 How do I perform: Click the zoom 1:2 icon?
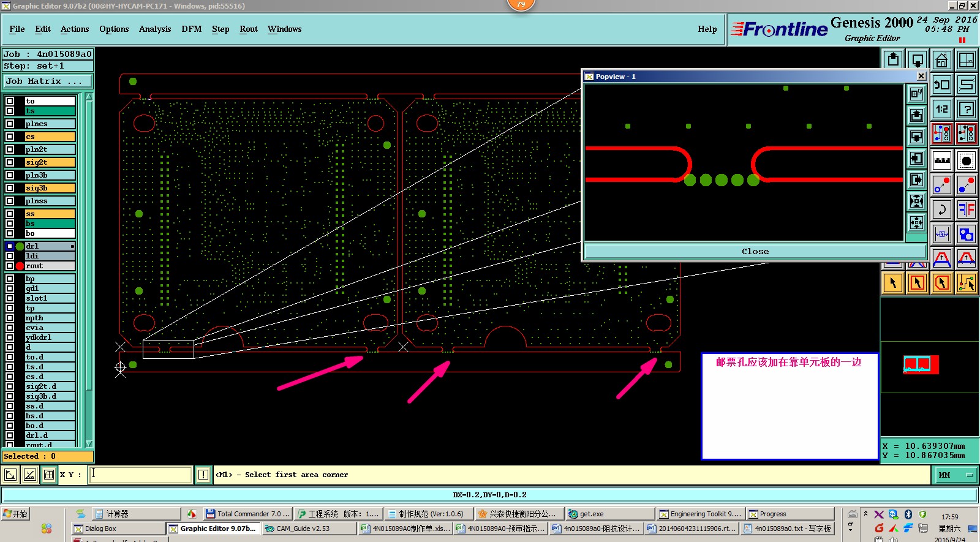(941, 109)
